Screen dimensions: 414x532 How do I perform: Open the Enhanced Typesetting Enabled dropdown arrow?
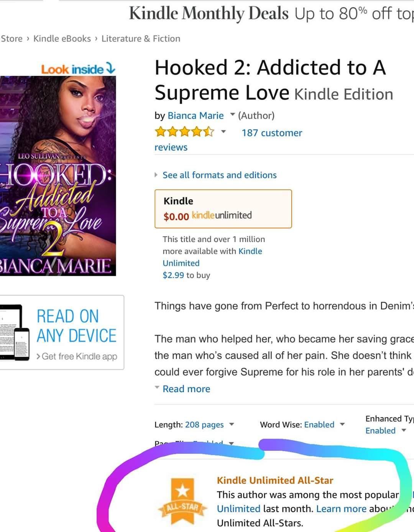click(x=404, y=431)
